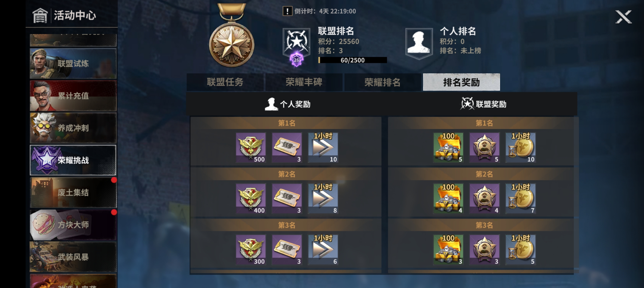Open the 武装风暴 event entry
644x288 pixels.
[73, 257]
